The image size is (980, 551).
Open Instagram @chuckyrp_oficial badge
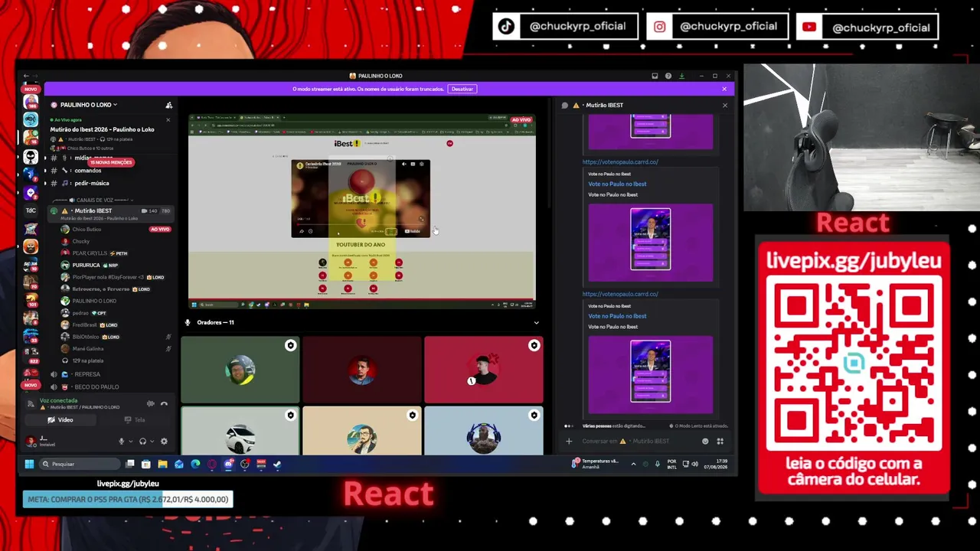[717, 27]
